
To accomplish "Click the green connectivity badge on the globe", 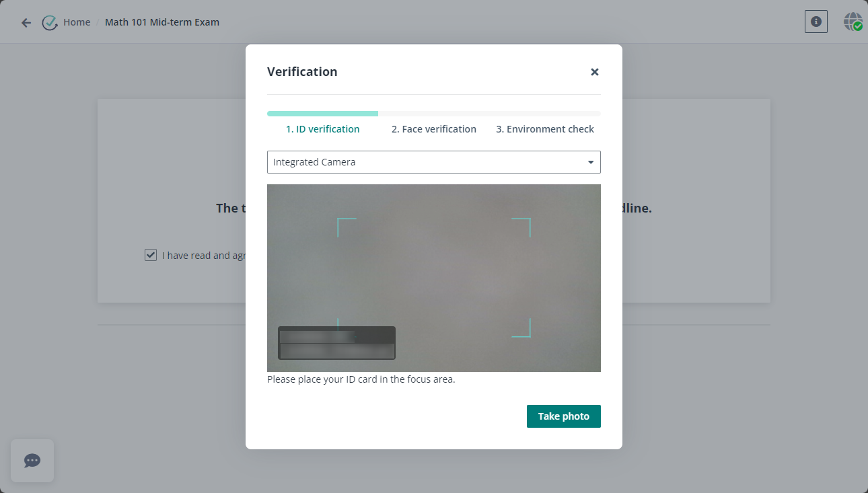I will (857, 26).
